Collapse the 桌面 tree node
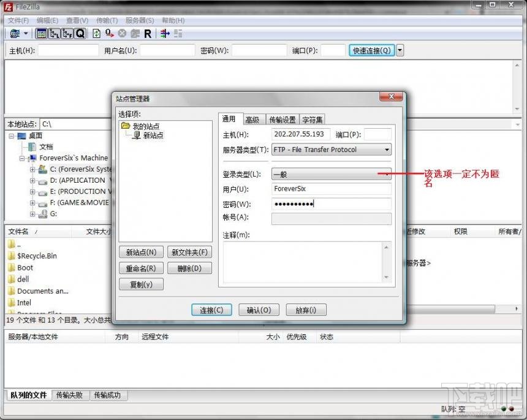 tap(12, 136)
